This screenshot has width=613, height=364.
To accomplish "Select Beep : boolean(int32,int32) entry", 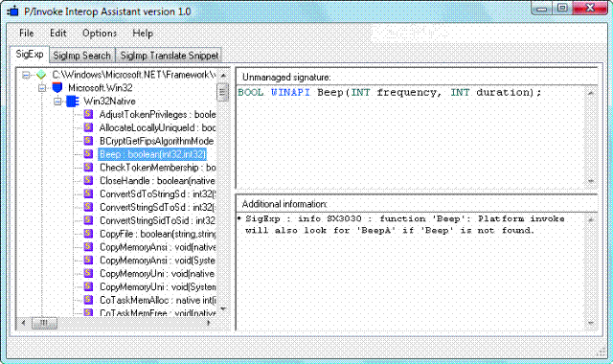I will [x=152, y=154].
